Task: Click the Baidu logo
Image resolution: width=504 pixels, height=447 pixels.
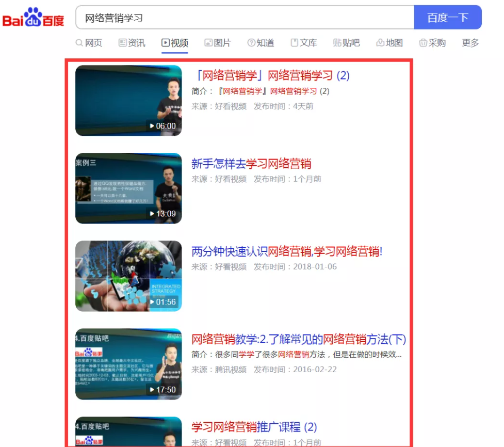Action: [33, 18]
